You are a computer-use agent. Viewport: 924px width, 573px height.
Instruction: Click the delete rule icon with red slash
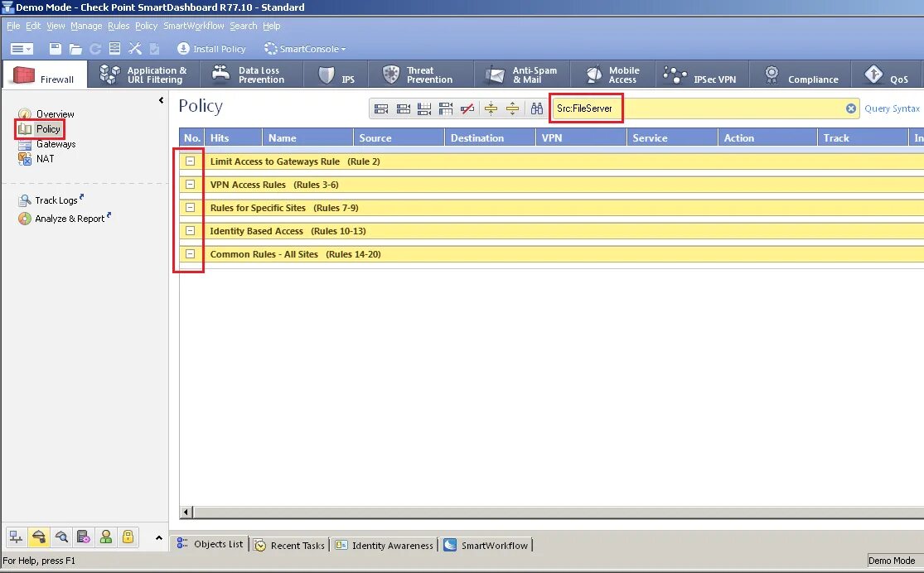pyautogui.click(x=467, y=108)
